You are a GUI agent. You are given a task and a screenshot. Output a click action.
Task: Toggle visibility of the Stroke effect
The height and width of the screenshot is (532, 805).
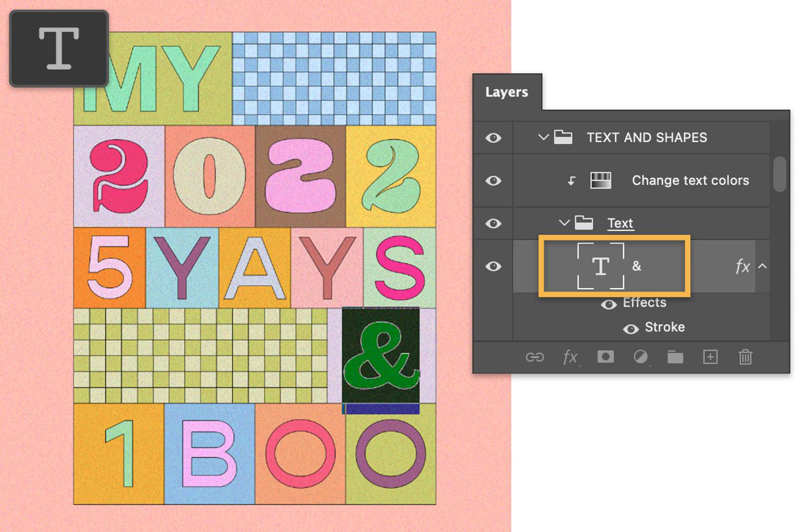click(632, 327)
